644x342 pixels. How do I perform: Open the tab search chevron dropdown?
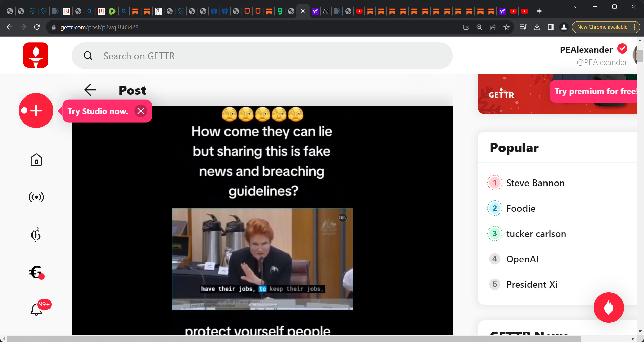coord(576,7)
